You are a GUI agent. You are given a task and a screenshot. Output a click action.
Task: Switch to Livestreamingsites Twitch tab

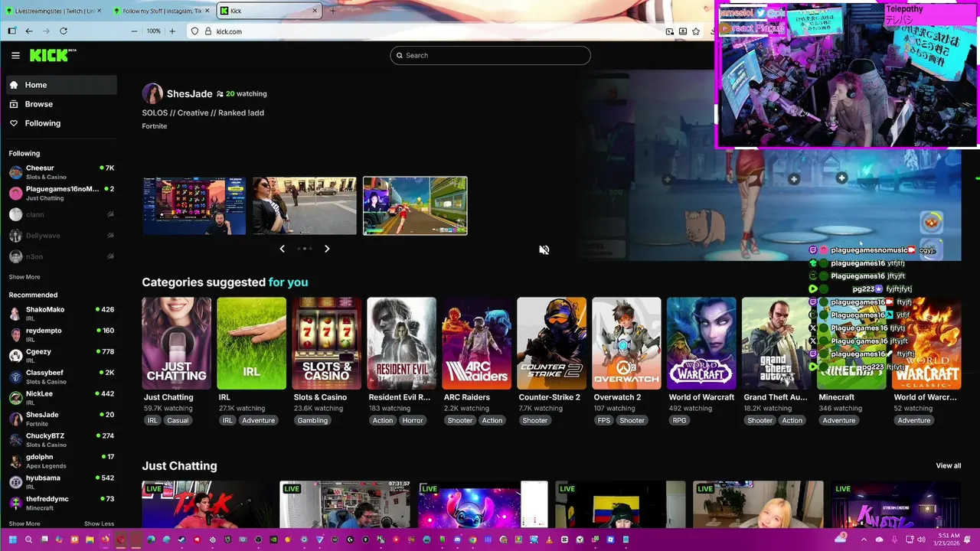pyautogui.click(x=54, y=11)
